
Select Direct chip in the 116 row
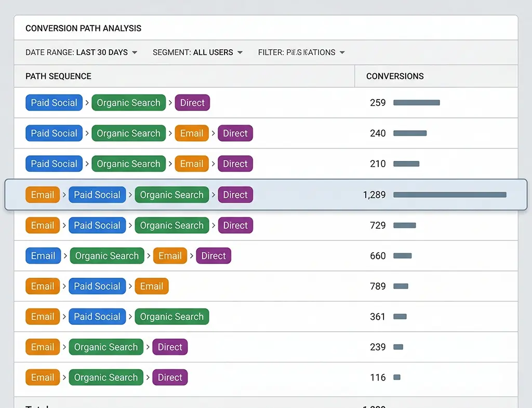click(170, 377)
